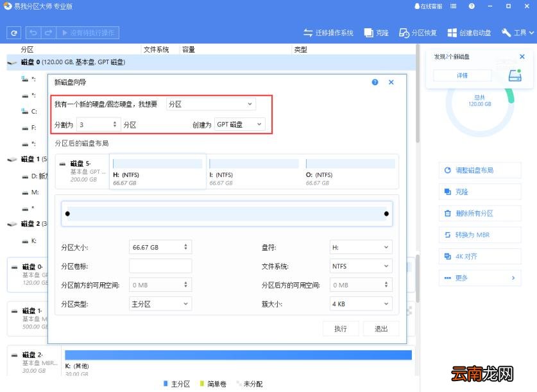Click the 容量 column header
This screenshot has width=537, height=392.
(189, 49)
